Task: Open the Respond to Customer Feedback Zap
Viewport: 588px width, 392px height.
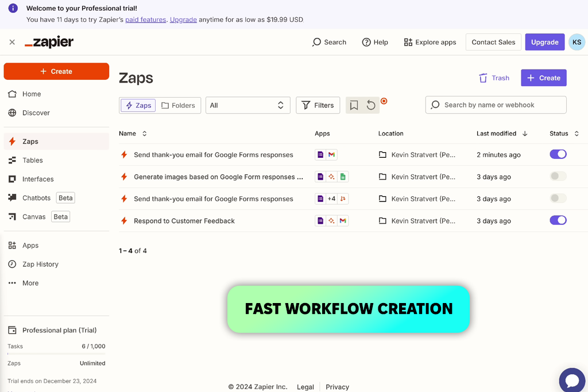Action: pyautogui.click(x=184, y=221)
